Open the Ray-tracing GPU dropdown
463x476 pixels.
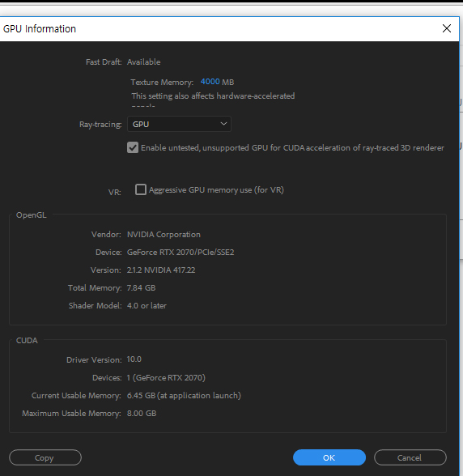point(179,124)
